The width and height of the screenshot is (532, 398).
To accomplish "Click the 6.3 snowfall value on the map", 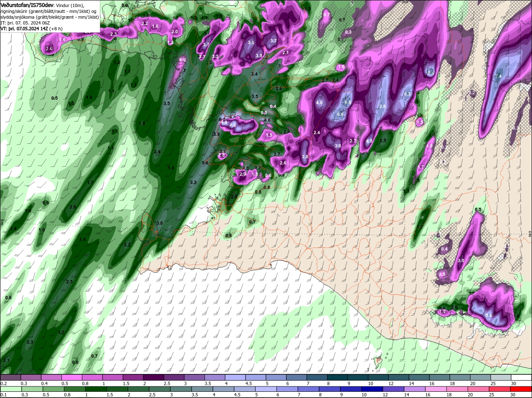I will coord(407,94).
